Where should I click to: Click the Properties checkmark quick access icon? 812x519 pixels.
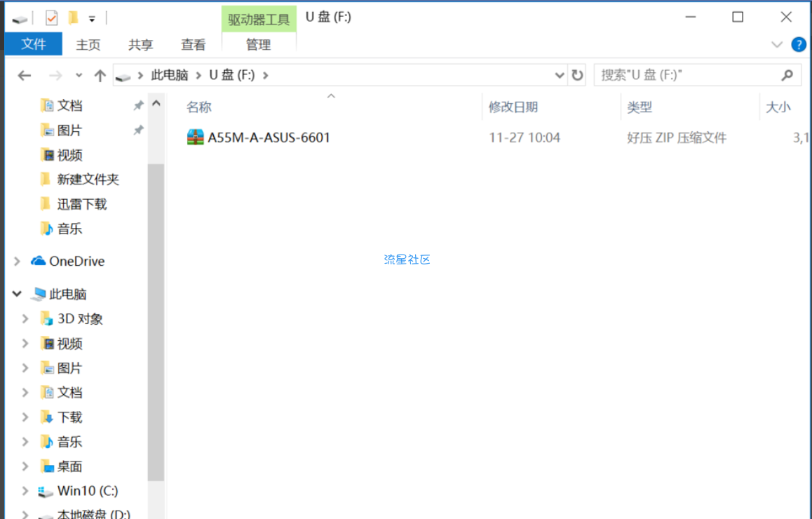[x=51, y=18]
